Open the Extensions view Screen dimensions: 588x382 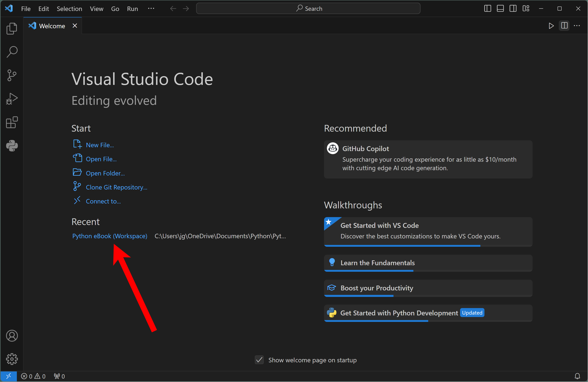coord(12,122)
